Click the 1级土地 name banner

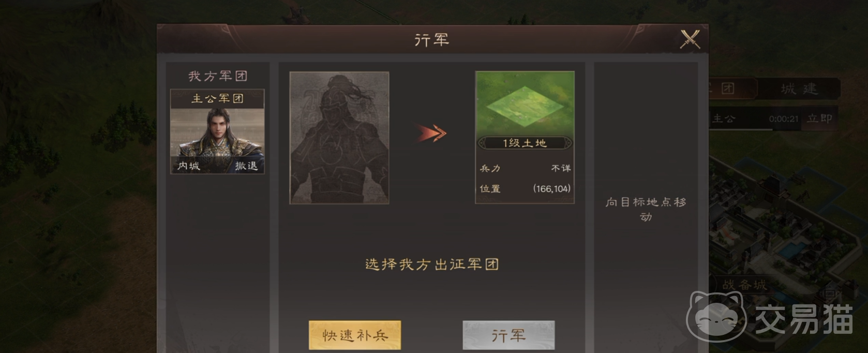click(x=525, y=143)
